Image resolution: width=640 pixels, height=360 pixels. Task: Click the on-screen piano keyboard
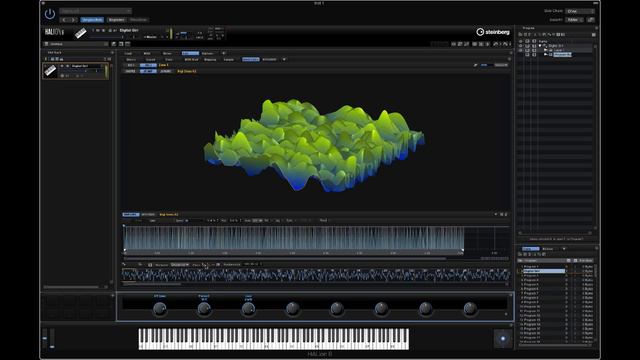tap(273, 339)
